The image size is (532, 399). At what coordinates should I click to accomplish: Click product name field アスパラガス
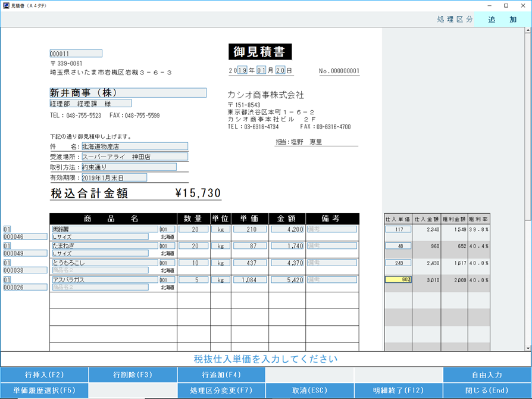[x=105, y=280]
